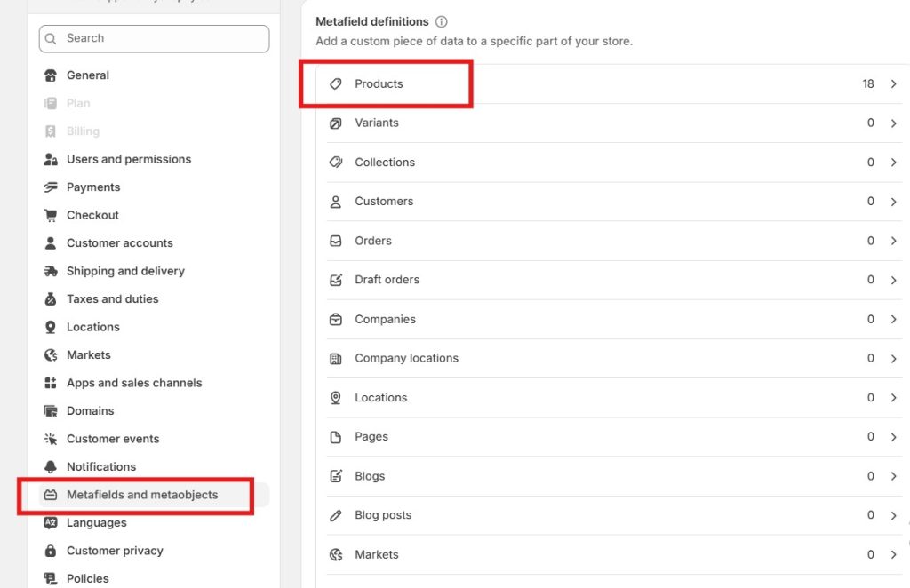The width and height of the screenshot is (910, 588).
Task: Click the Blog posts pencil icon
Action: pyautogui.click(x=335, y=514)
